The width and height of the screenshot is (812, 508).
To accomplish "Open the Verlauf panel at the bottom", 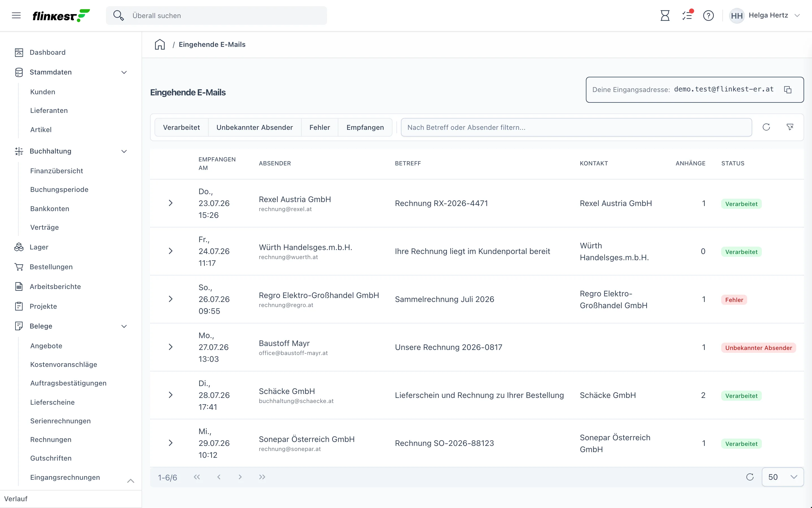I will coord(16,499).
